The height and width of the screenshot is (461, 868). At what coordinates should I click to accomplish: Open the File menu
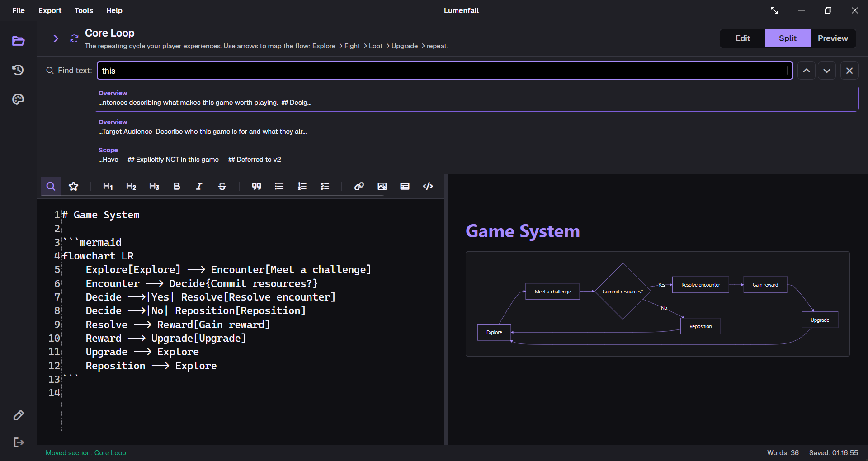click(19, 10)
